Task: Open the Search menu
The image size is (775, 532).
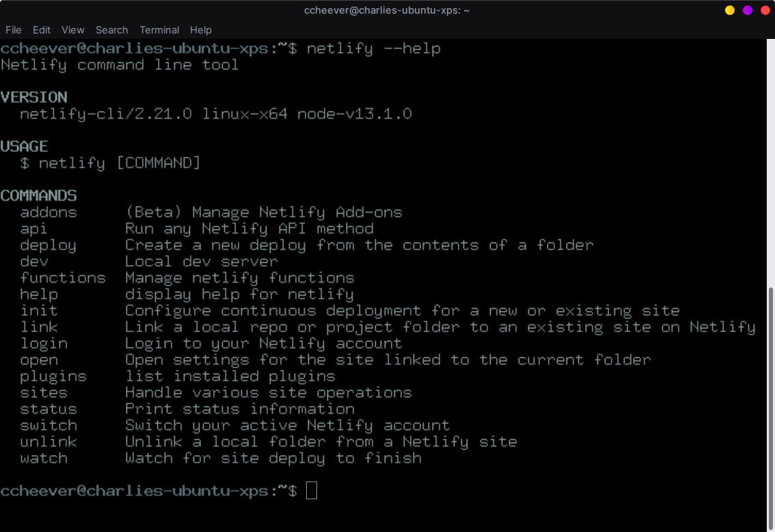Action: click(111, 30)
